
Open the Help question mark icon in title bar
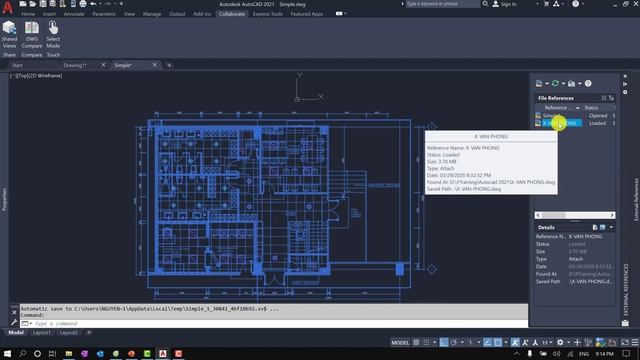[576, 4]
